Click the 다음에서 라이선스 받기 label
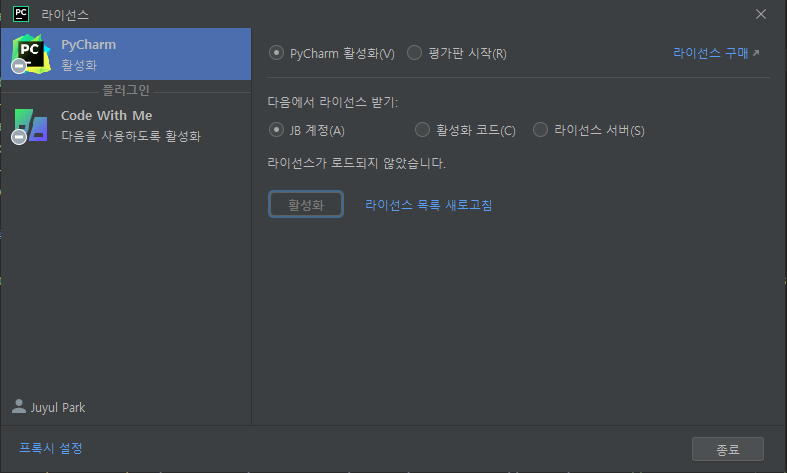The width and height of the screenshot is (787, 473). [332, 102]
